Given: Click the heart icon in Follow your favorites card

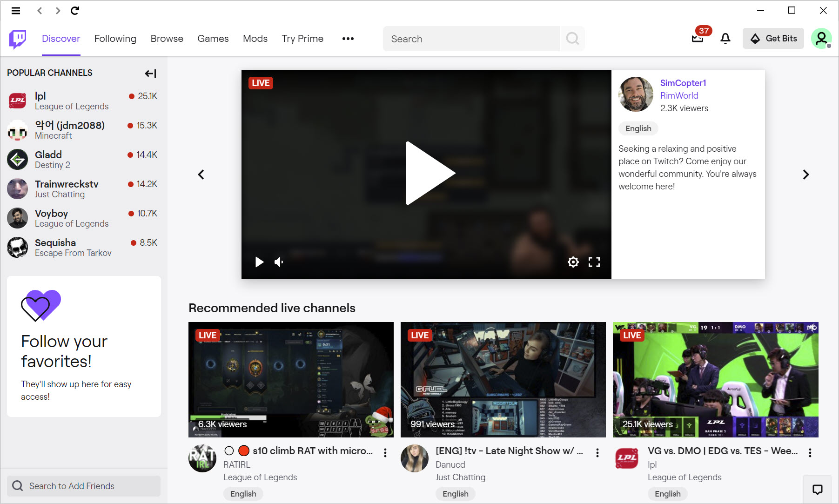Looking at the screenshot, I should [41, 305].
